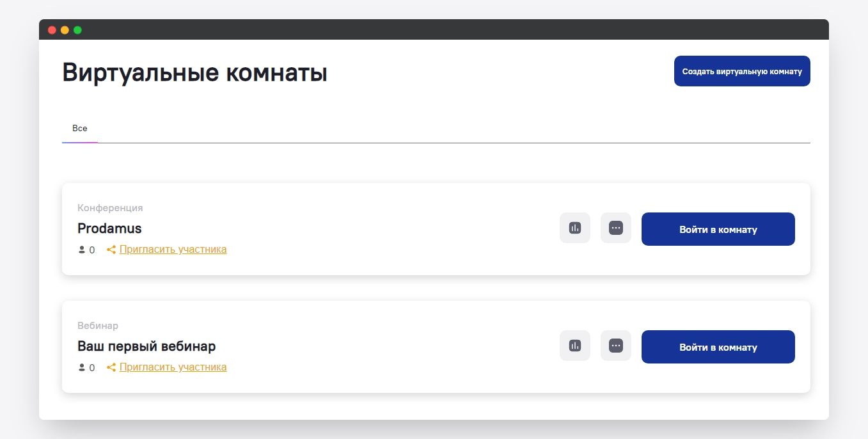Click the Ваш первый вебинар title
Image resolution: width=868 pixels, height=439 pixels.
coord(146,346)
